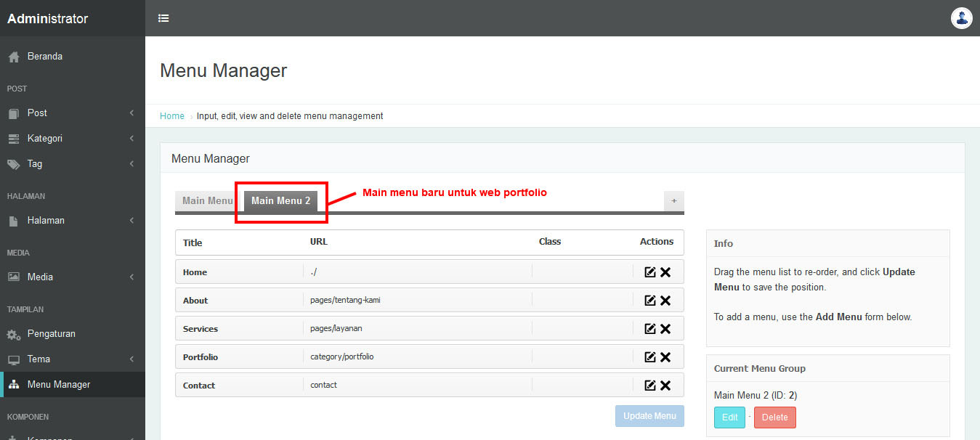Viewport: 980px width, 440px height.
Task: Switch to the Main Menu tab
Action: pos(207,201)
